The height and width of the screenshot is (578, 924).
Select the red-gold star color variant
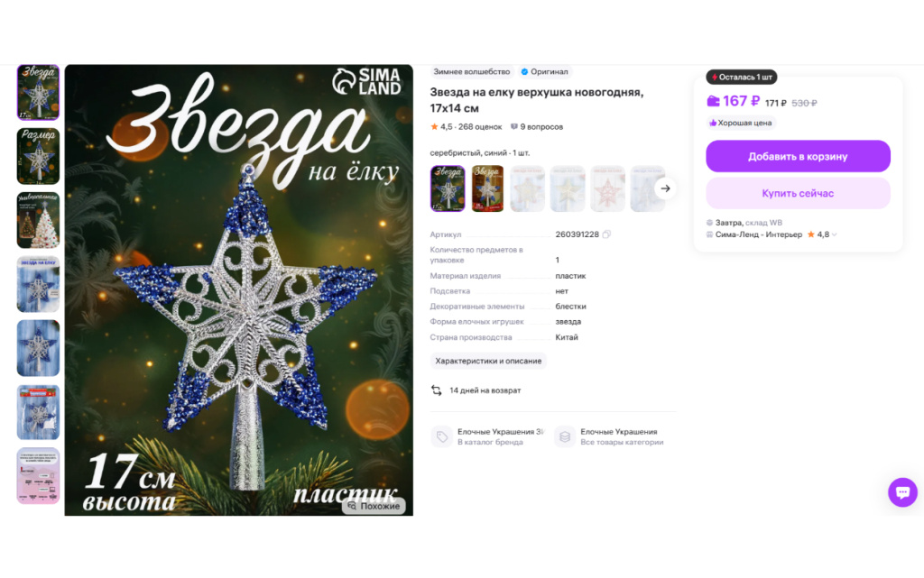point(487,188)
